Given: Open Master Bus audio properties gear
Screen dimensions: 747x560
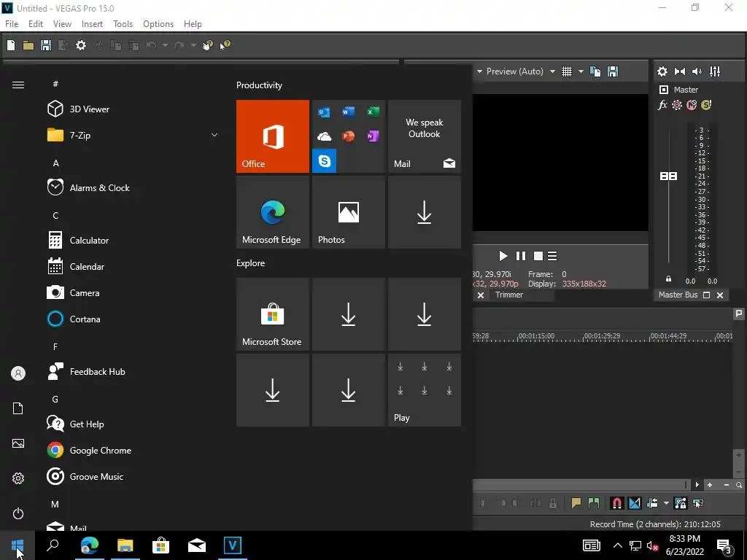Looking at the screenshot, I should tap(662, 71).
